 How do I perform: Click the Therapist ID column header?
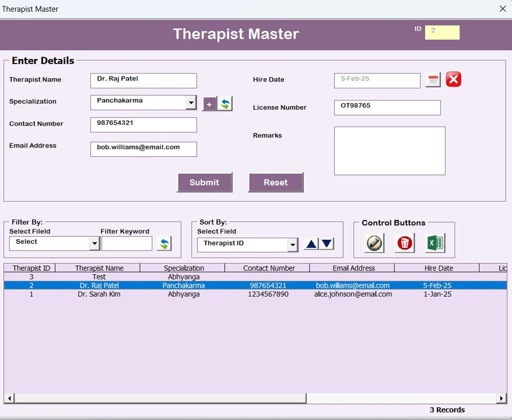[30, 268]
